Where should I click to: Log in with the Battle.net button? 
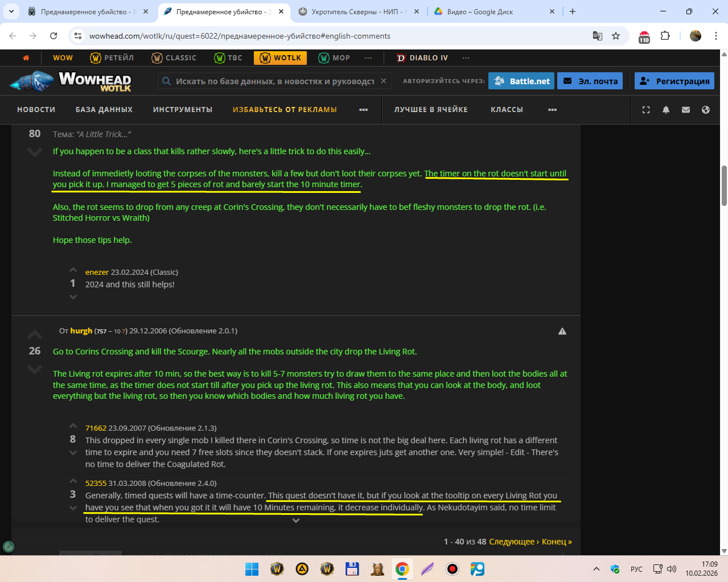click(521, 81)
